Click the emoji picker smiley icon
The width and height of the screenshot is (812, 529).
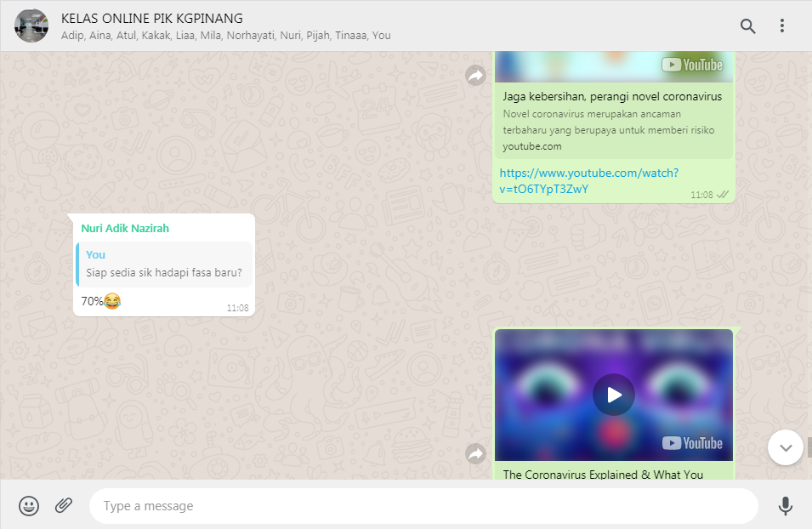point(29,506)
